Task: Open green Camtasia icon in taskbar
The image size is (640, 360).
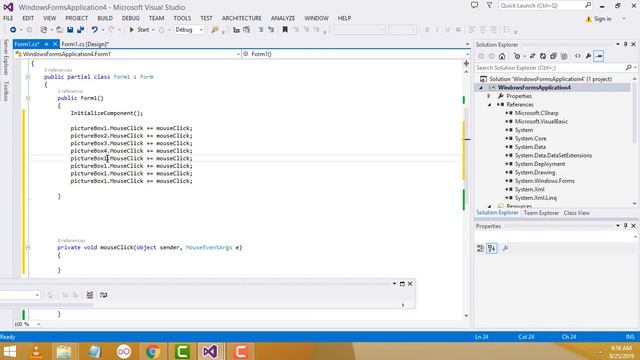Action: click(182, 351)
